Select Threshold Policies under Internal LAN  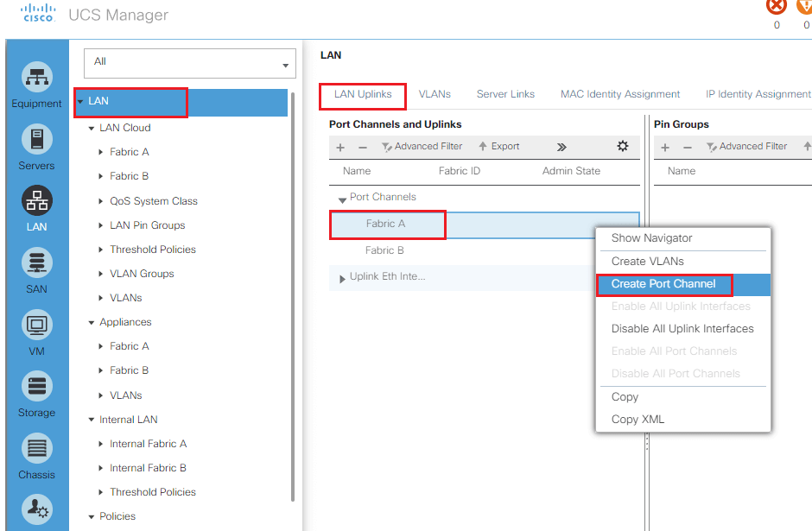tap(153, 492)
